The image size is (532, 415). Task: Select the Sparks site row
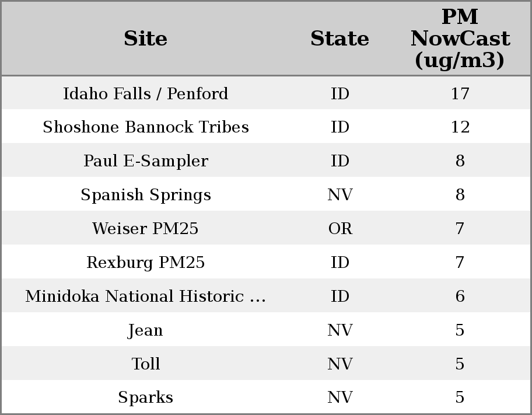[146, 397]
